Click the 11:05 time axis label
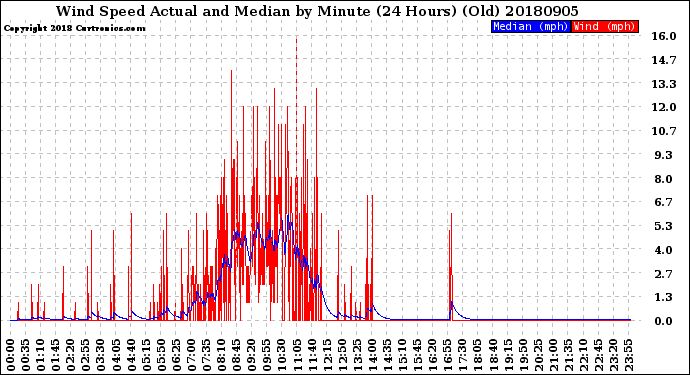 tap(297, 355)
